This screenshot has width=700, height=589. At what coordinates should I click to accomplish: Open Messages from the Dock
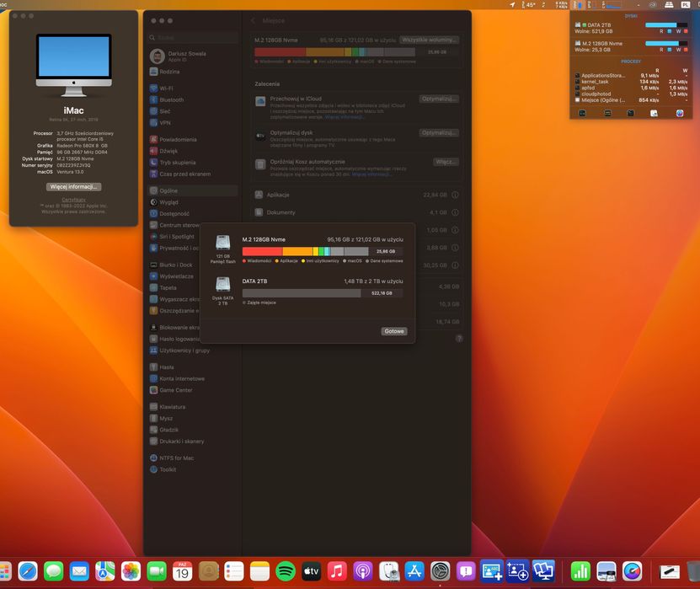54,571
